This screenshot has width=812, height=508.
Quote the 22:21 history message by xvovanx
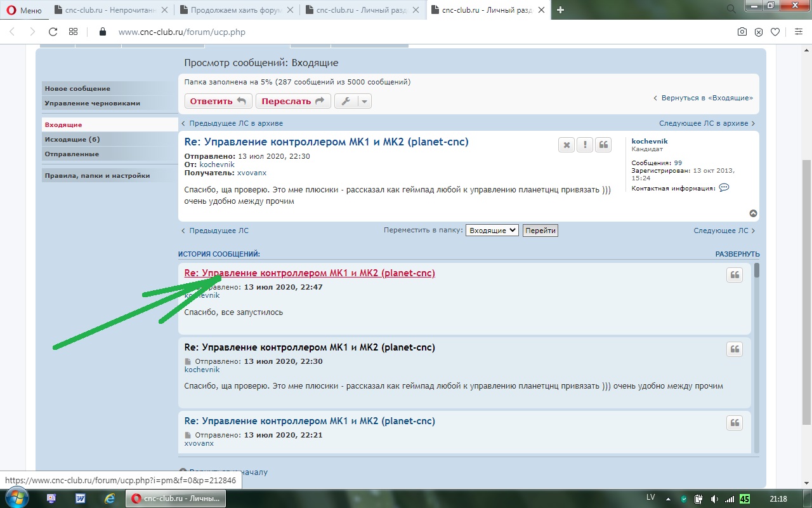(735, 423)
